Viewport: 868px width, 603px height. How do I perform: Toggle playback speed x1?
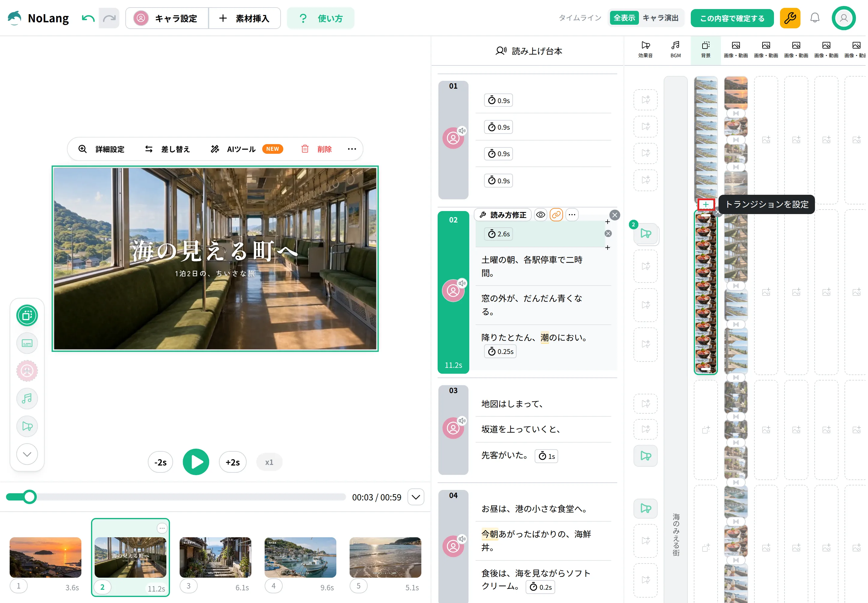point(269,462)
